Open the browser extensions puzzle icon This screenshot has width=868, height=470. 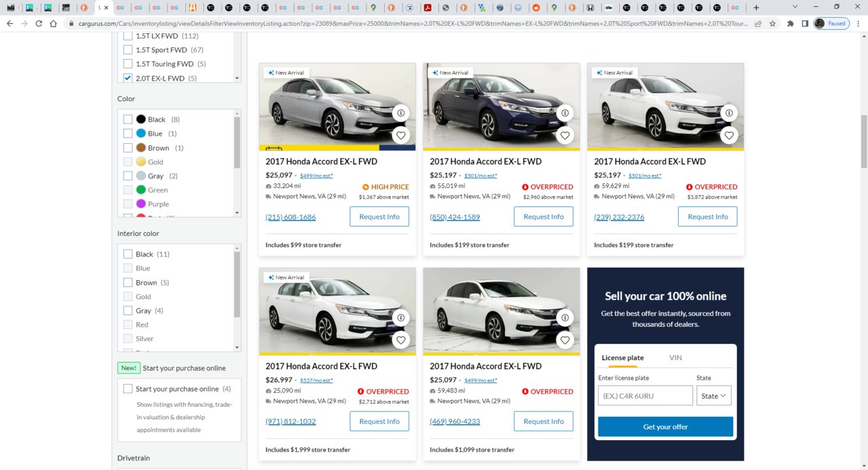pyautogui.click(x=791, y=23)
